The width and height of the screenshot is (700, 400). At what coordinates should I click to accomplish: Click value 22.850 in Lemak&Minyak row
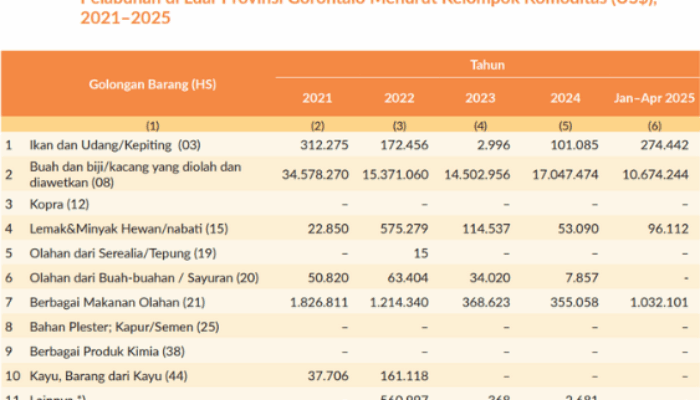(328, 229)
